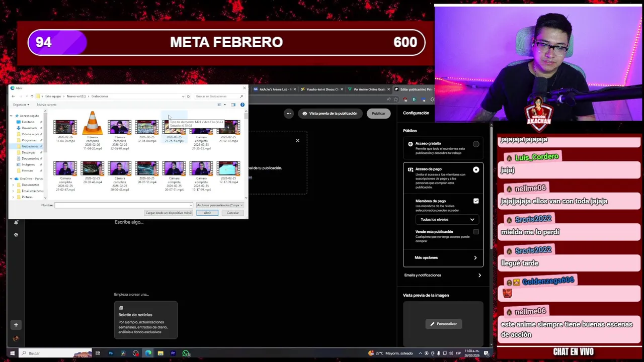The width and height of the screenshot is (644, 362).
Task: Select Escritorio in the navigation pane
Action: point(28,122)
